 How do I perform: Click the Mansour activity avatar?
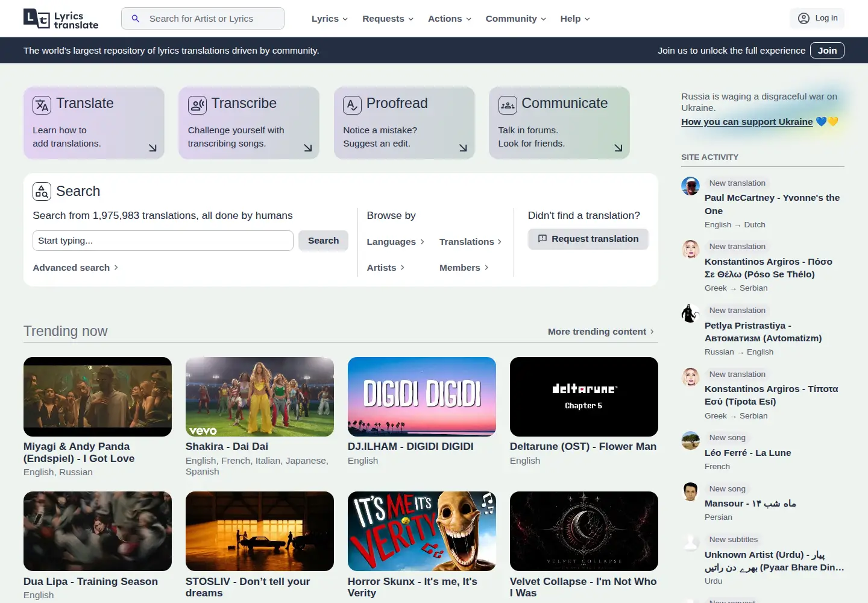tap(690, 491)
